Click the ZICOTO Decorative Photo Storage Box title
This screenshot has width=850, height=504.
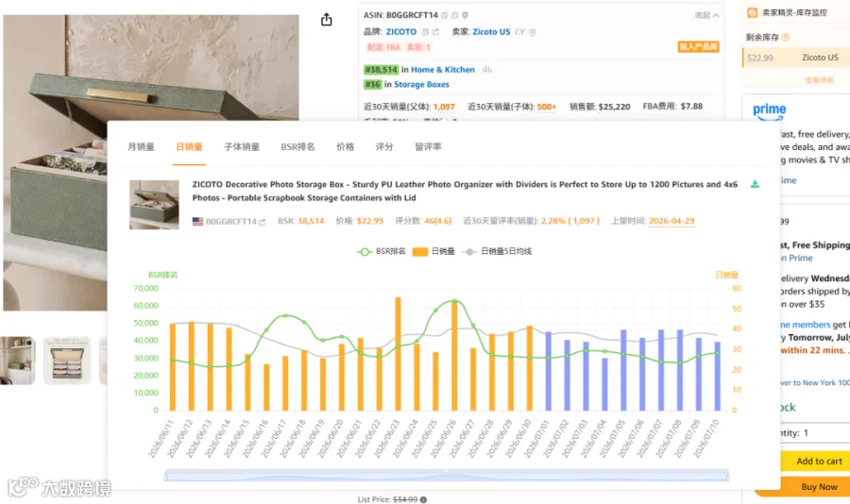(x=465, y=192)
